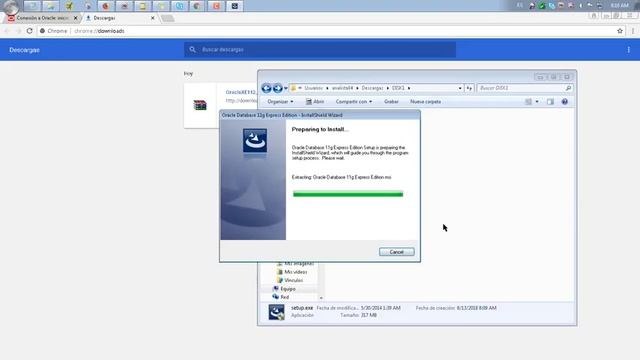Image resolution: width=640 pixels, height=360 pixels.
Task: Click the system tray clock
Action: click(620, 5)
